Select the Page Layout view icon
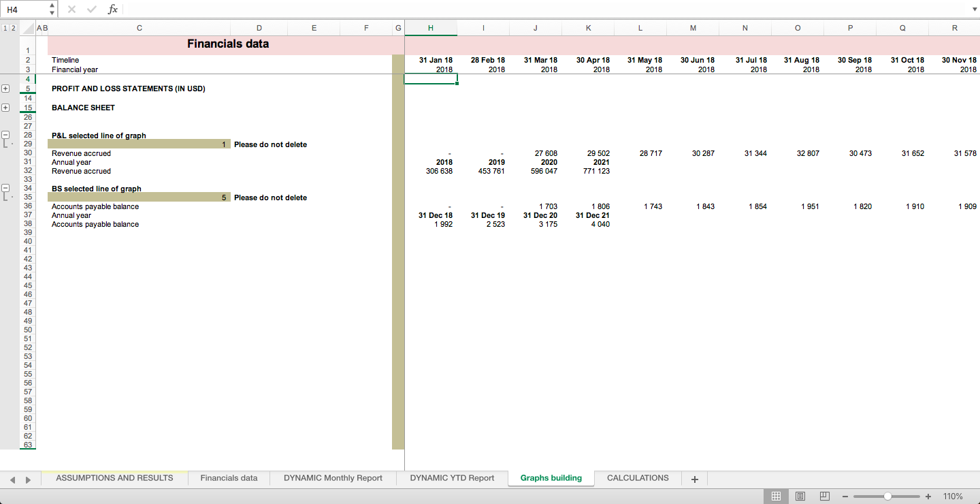This screenshot has width=980, height=504. 800,496
